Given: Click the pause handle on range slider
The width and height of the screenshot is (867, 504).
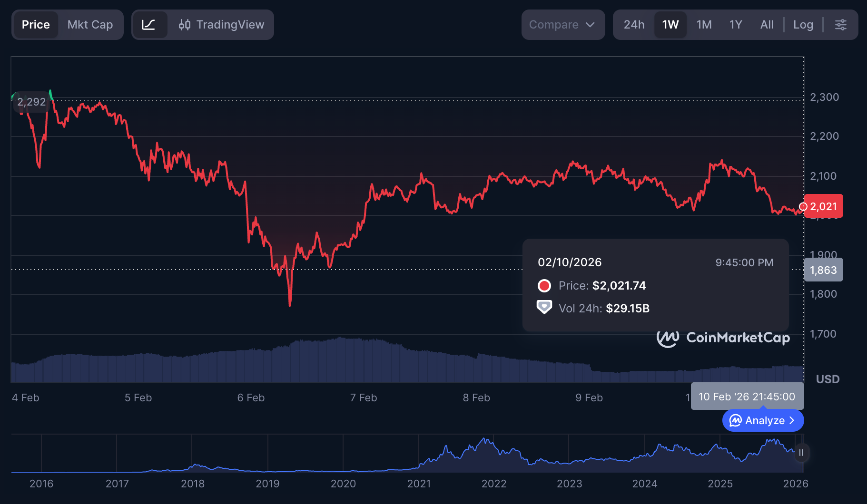Looking at the screenshot, I should [x=801, y=453].
